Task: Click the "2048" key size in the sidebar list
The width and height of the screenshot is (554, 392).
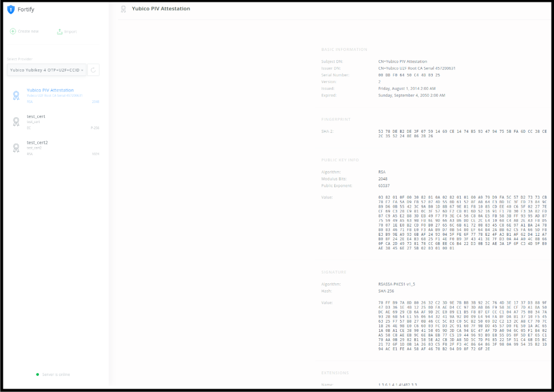Action: pos(96,102)
